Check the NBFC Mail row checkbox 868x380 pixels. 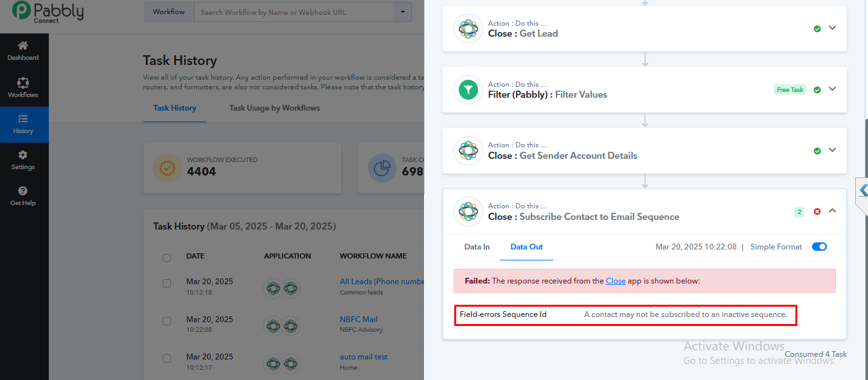[167, 321]
